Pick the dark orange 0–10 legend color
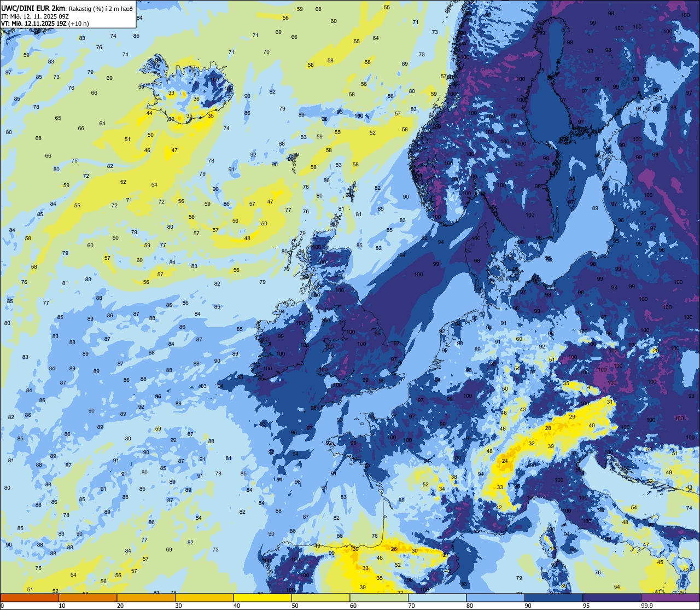This screenshot has width=700, height=610. [30, 597]
